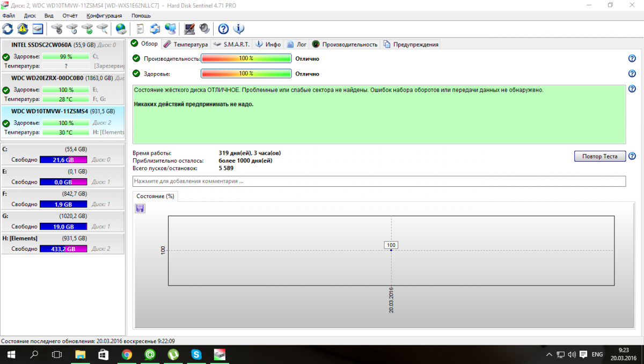
Task: Click the disk icon with green check mark
Action: coord(87,28)
